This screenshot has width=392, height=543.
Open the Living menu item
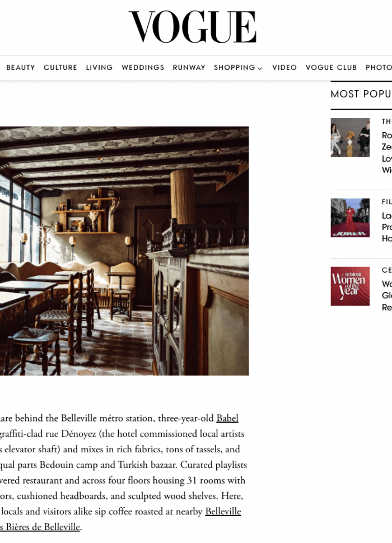tap(99, 68)
